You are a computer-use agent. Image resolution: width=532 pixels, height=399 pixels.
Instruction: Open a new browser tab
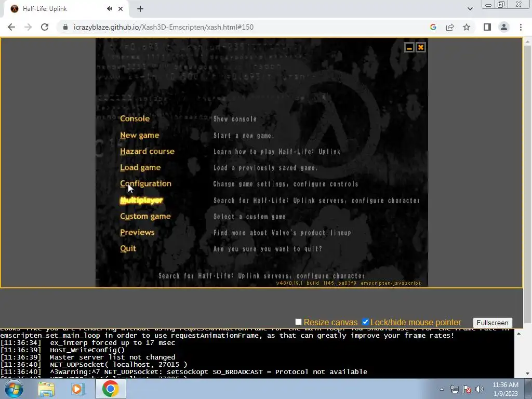pyautogui.click(x=140, y=9)
